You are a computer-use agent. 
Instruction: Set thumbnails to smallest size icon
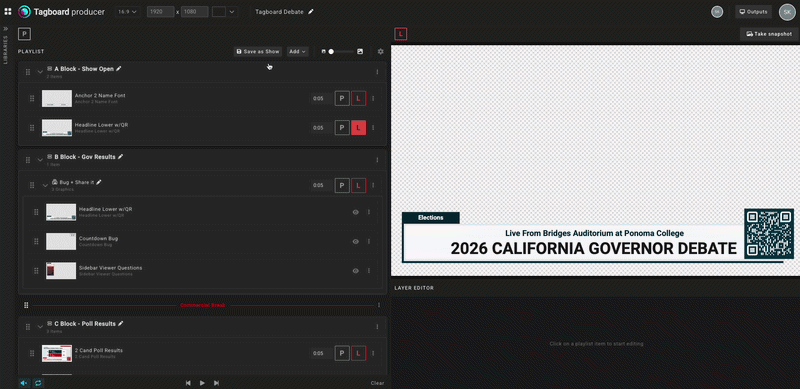pos(323,52)
